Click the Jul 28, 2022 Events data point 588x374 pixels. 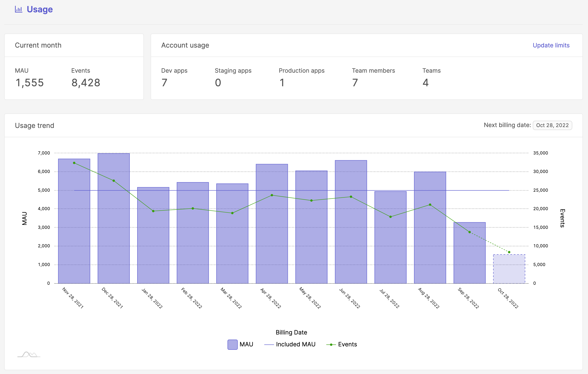click(x=390, y=217)
